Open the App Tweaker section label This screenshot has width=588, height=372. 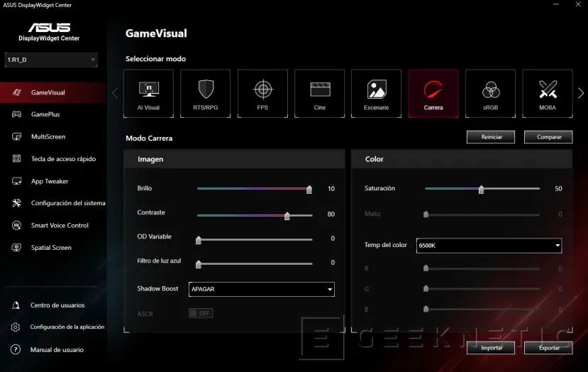click(x=50, y=181)
